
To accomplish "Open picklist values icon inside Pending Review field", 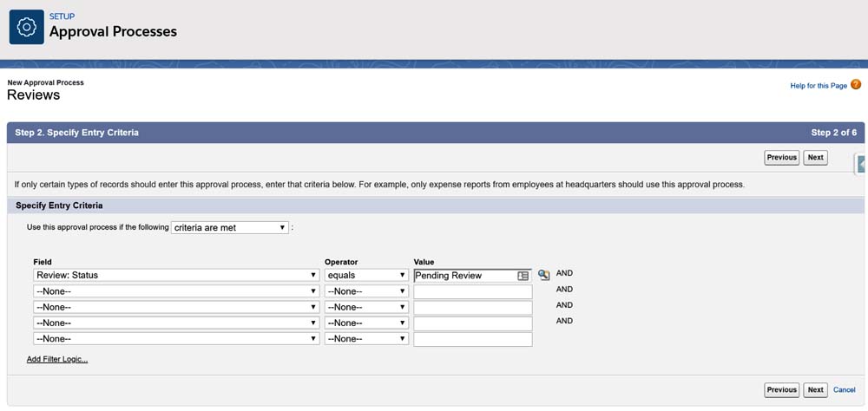I will pos(523,276).
